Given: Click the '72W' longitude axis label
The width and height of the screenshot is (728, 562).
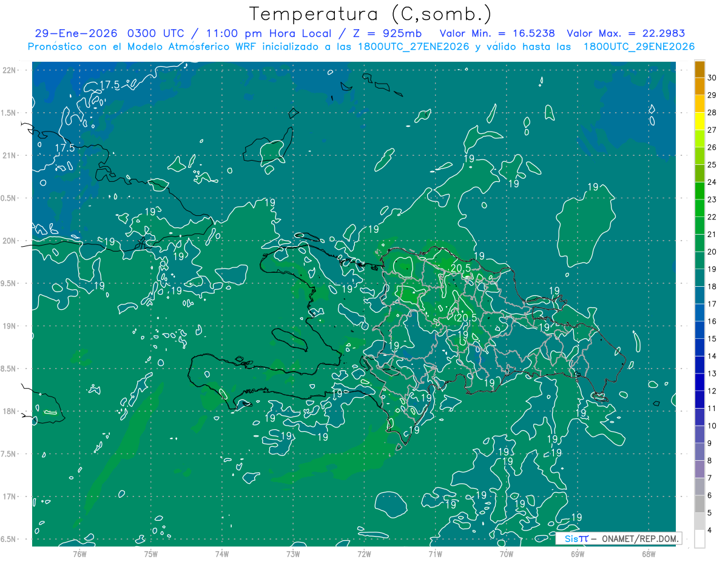Looking at the screenshot, I should tap(364, 554).
